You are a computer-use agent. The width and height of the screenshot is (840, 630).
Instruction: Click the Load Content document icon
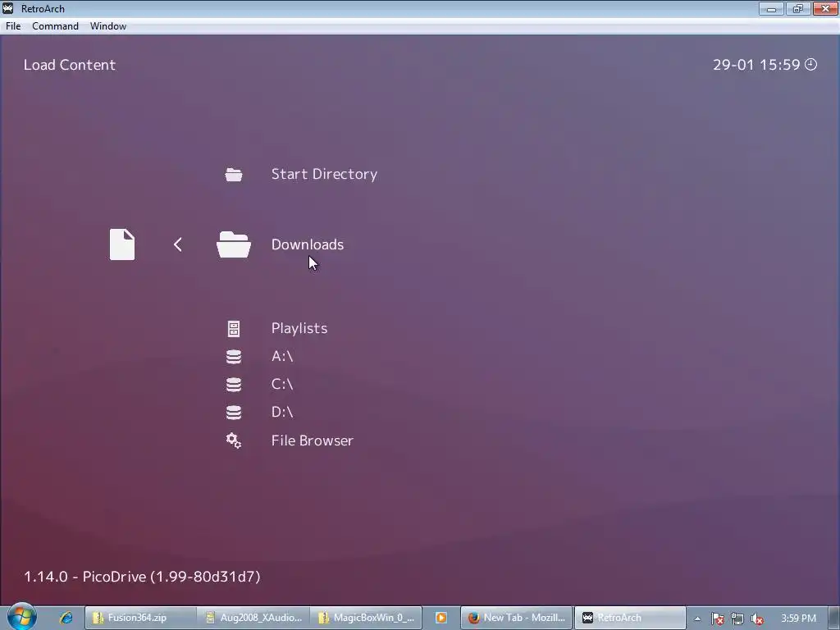(x=122, y=244)
